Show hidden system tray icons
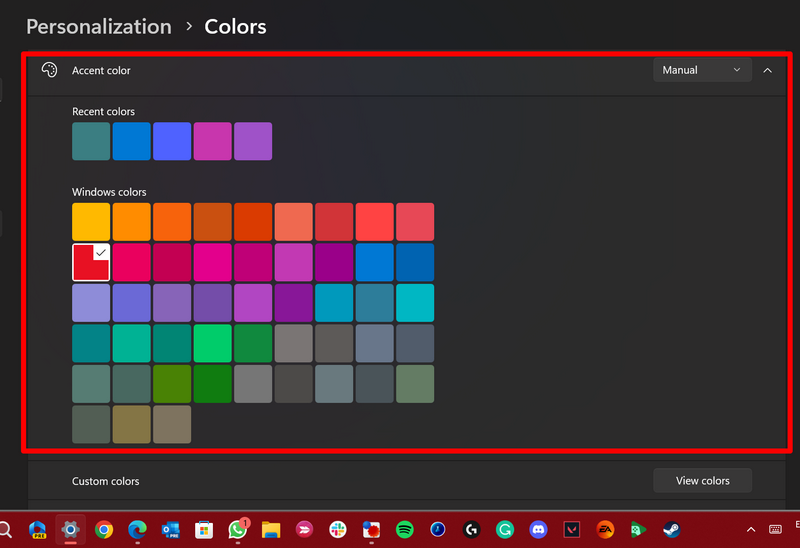 tap(751, 529)
